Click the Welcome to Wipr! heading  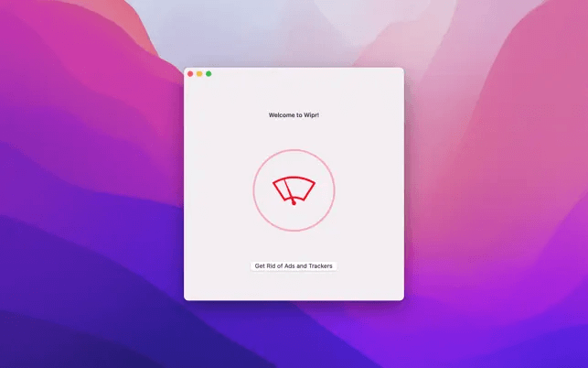[294, 115]
